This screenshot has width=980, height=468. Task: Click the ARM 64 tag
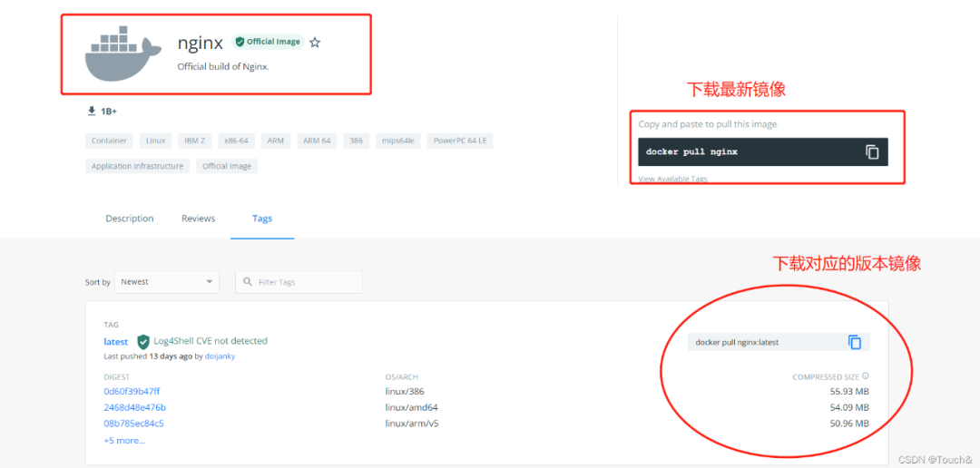click(x=317, y=141)
